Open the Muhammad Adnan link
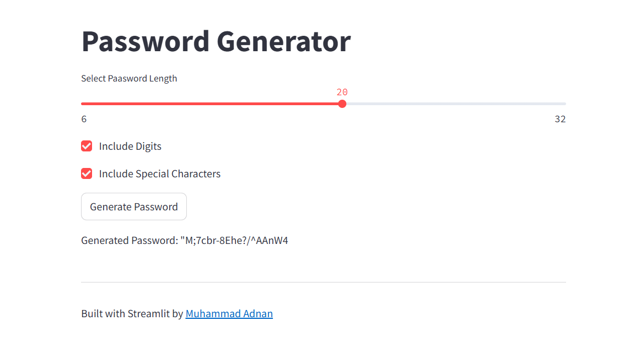Screen dimensions: 635x364 229,314
